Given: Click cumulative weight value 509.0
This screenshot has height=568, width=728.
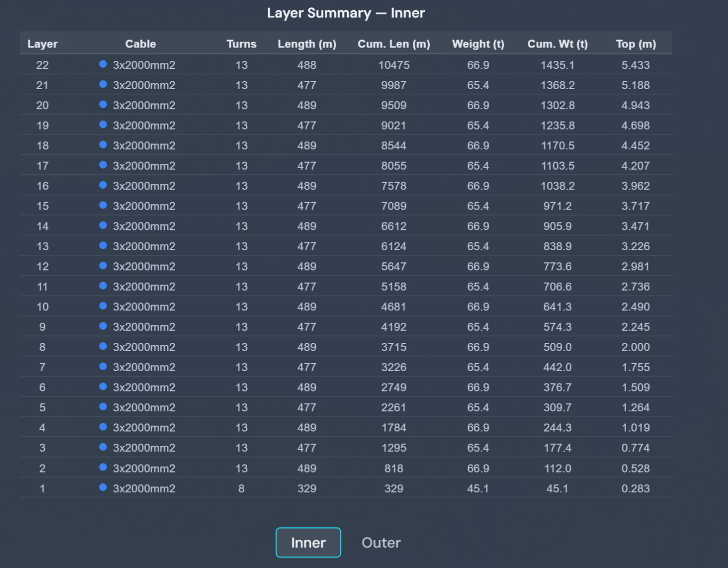Looking at the screenshot, I should pyautogui.click(x=557, y=347).
